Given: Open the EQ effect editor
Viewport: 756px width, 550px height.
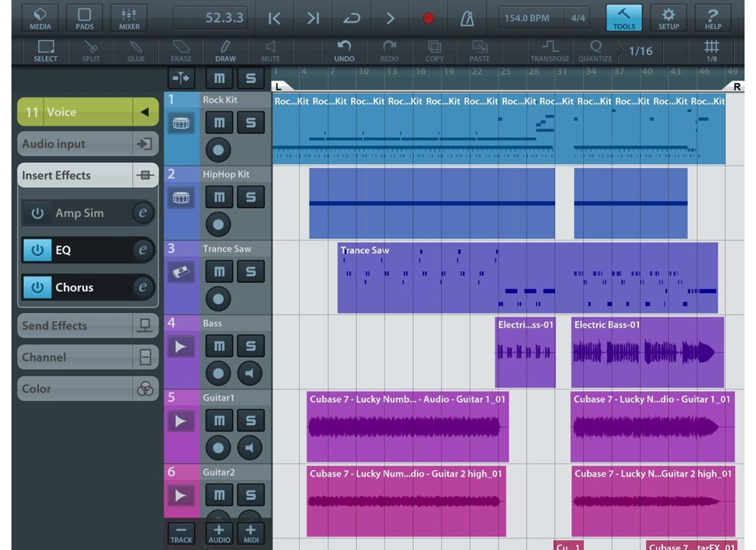Looking at the screenshot, I should 143,250.
